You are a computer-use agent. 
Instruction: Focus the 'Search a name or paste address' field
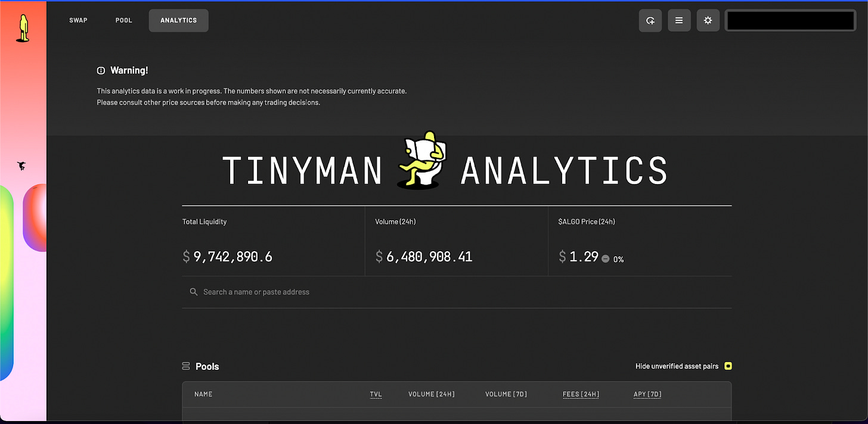457,292
